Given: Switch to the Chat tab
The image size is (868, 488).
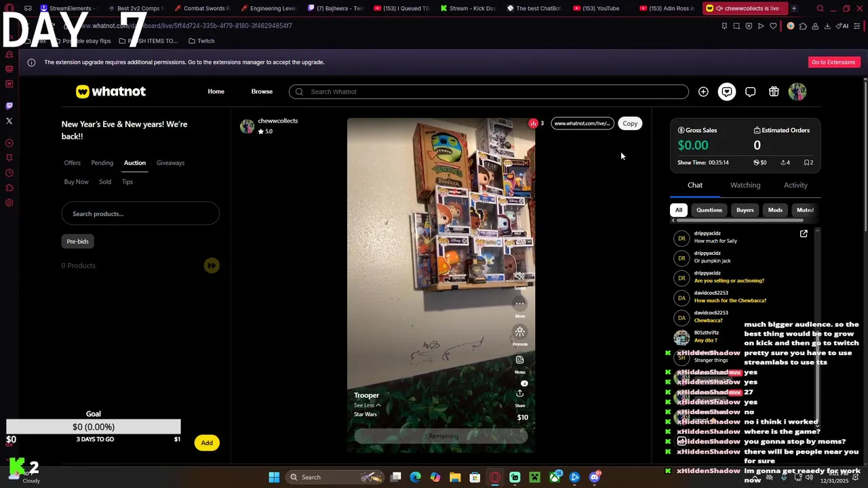Looking at the screenshot, I should point(695,185).
